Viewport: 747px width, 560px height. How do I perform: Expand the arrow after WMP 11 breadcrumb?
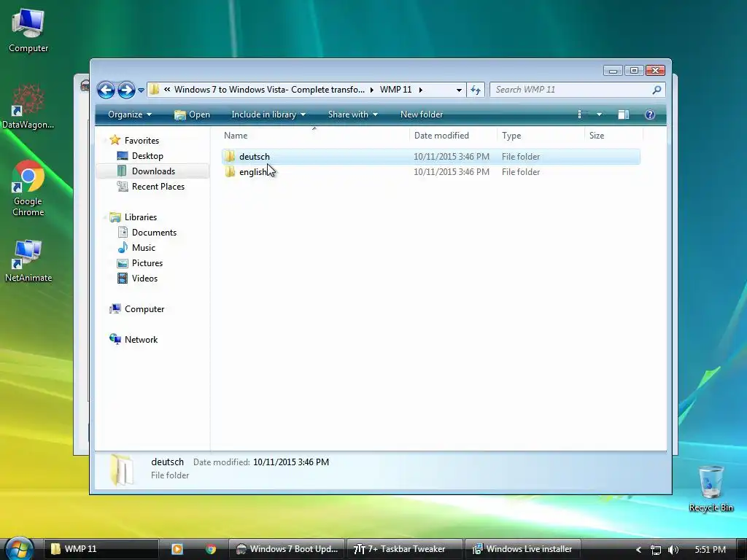(x=421, y=90)
